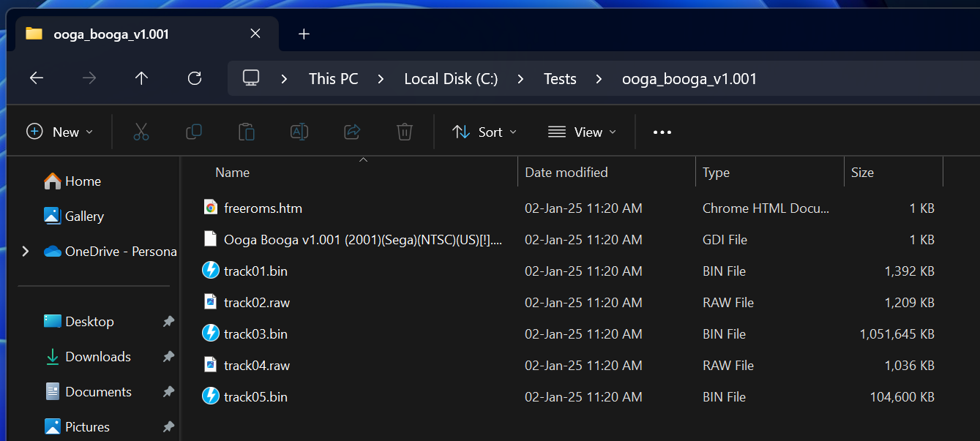Navigate to Local Disk (C:) in address bar
Image resolution: width=980 pixels, height=441 pixels.
pos(451,79)
